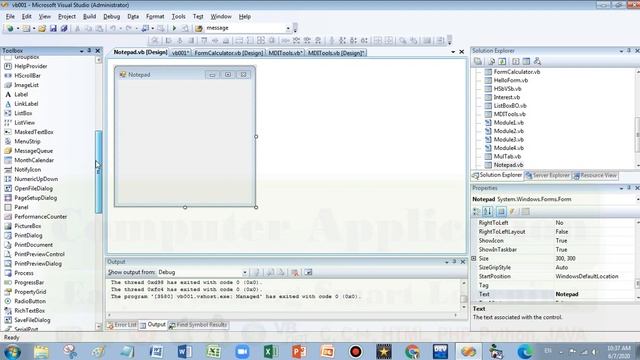Click View Designer icon in Solution Explorer
Screen dimensions: 640x360
point(526,61)
